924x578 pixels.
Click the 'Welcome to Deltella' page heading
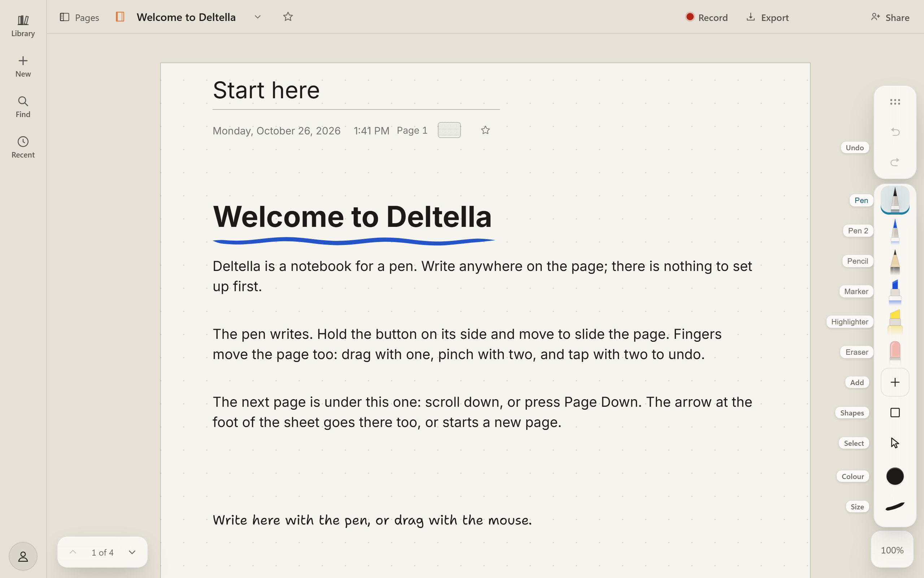tap(352, 216)
